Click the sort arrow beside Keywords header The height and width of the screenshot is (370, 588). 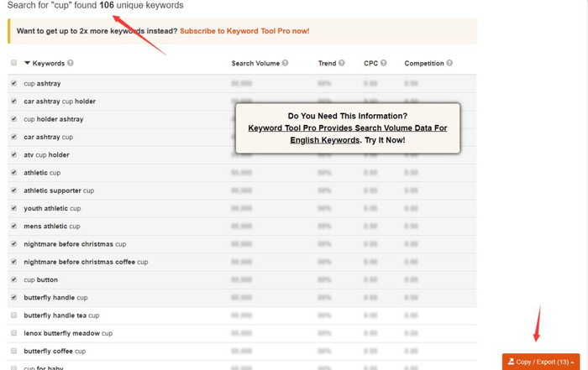tap(27, 63)
